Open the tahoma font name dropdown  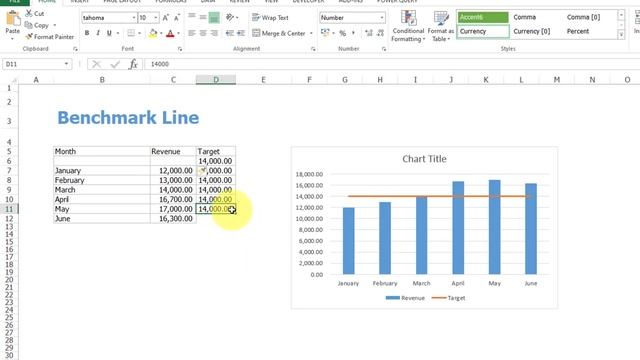tap(134, 18)
